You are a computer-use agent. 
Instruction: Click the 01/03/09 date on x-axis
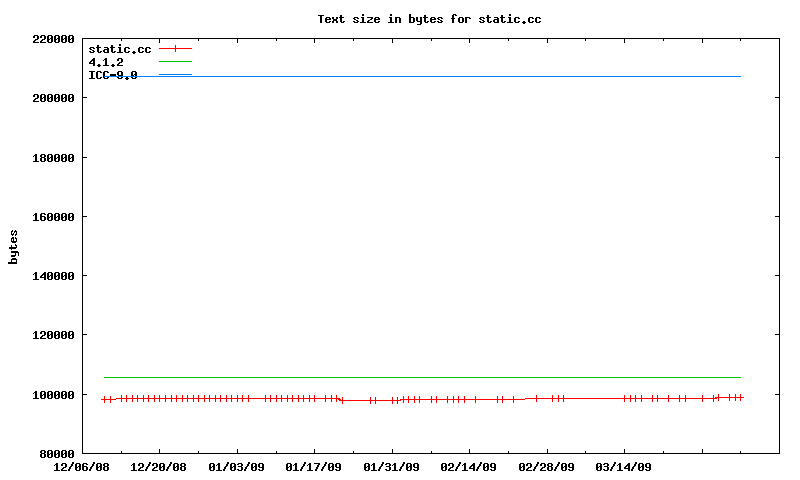(x=236, y=467)
